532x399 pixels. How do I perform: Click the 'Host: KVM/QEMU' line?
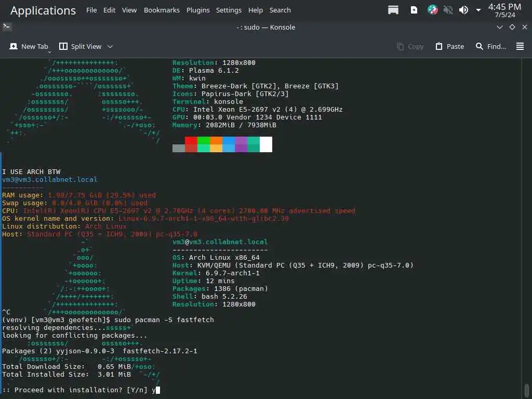click(293, 265)
